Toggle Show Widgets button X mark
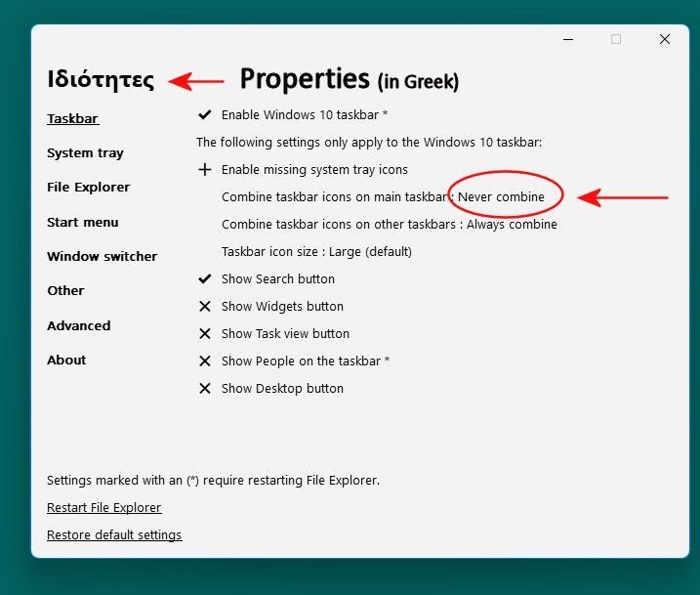This screenshot has width=700, height=595. tap(204, 307)
